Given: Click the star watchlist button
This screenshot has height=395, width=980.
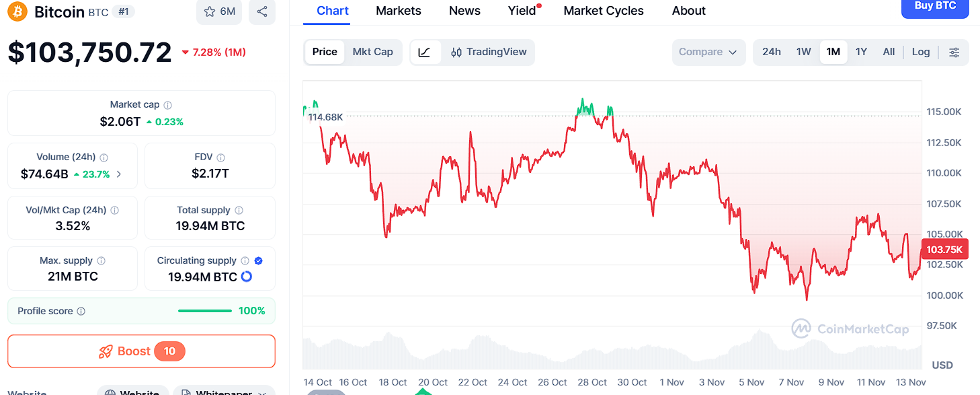Looking at the screenshot, I should coord(219,11).
